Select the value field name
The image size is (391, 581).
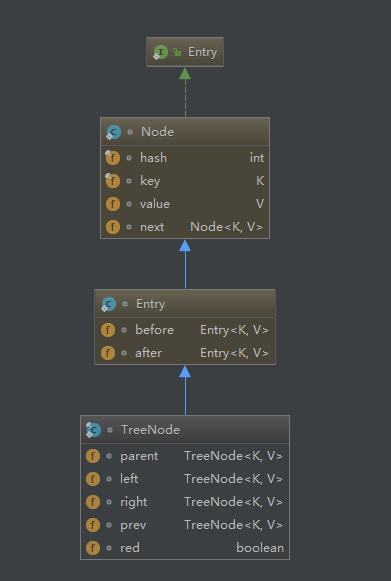[x=155, y=204]
